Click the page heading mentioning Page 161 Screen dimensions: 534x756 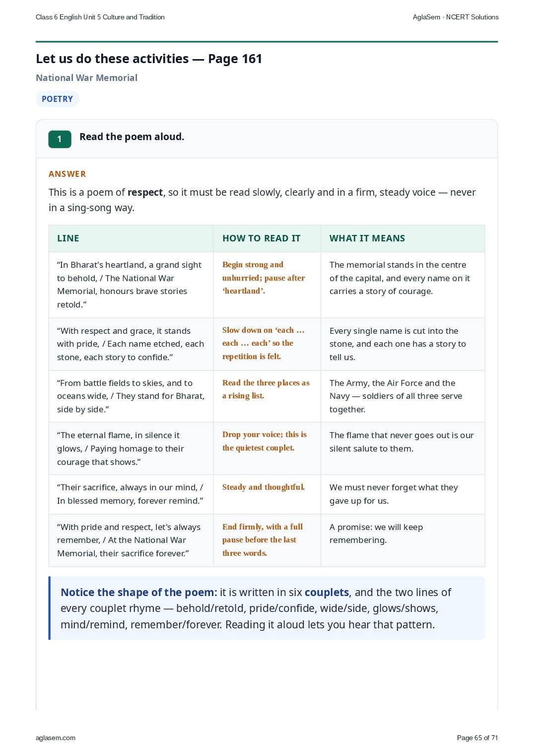pyautogui.click(x=149, y=59)
